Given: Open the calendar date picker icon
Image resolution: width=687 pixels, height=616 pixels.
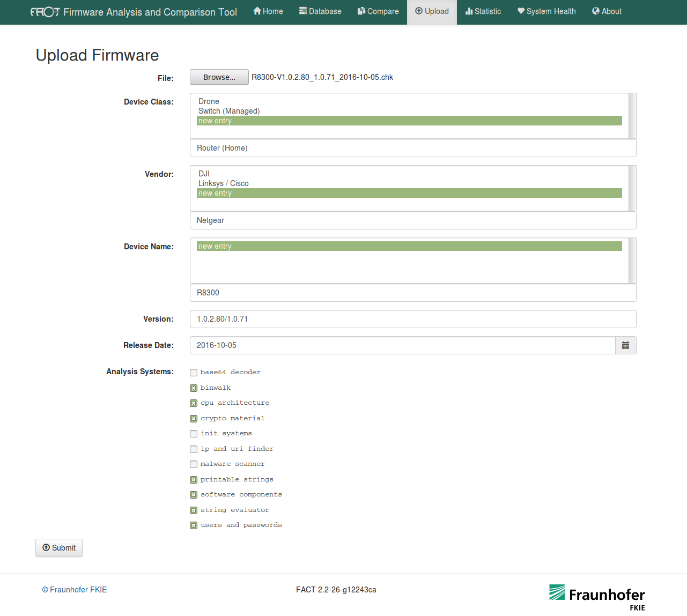Looking at the screenshot, I should 625,345.
